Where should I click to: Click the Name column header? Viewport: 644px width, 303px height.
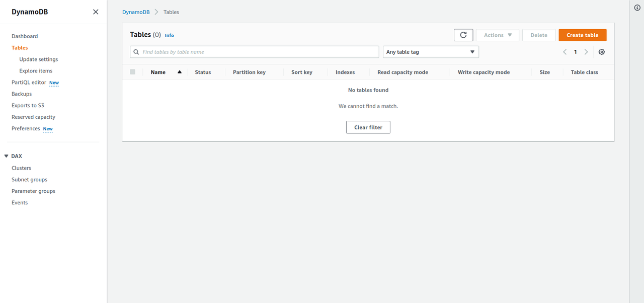tap(158, 72)
